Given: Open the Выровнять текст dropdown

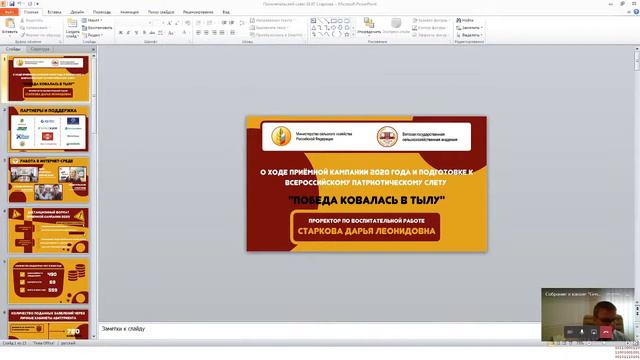Looking at the screenshot, I should coord(270,27).
